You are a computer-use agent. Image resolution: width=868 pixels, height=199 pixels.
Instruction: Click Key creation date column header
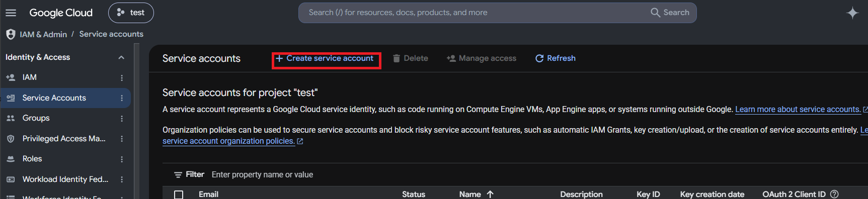712,194
